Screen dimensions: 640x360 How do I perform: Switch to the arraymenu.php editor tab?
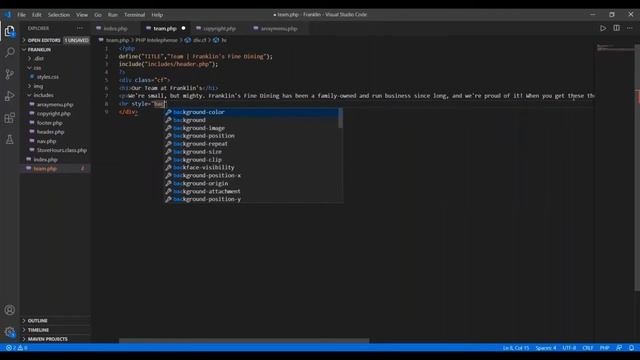(x=279, y=29)
